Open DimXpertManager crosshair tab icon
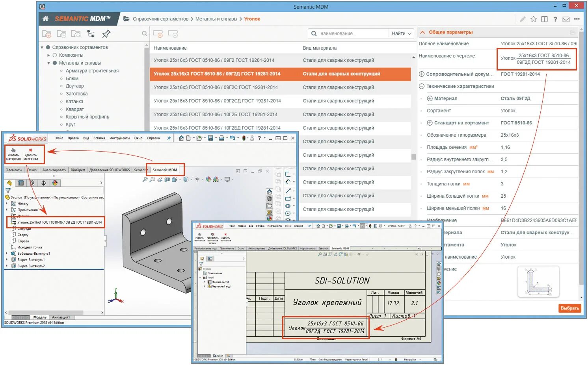This screenshot has height=365, width=588. [44, 183]
